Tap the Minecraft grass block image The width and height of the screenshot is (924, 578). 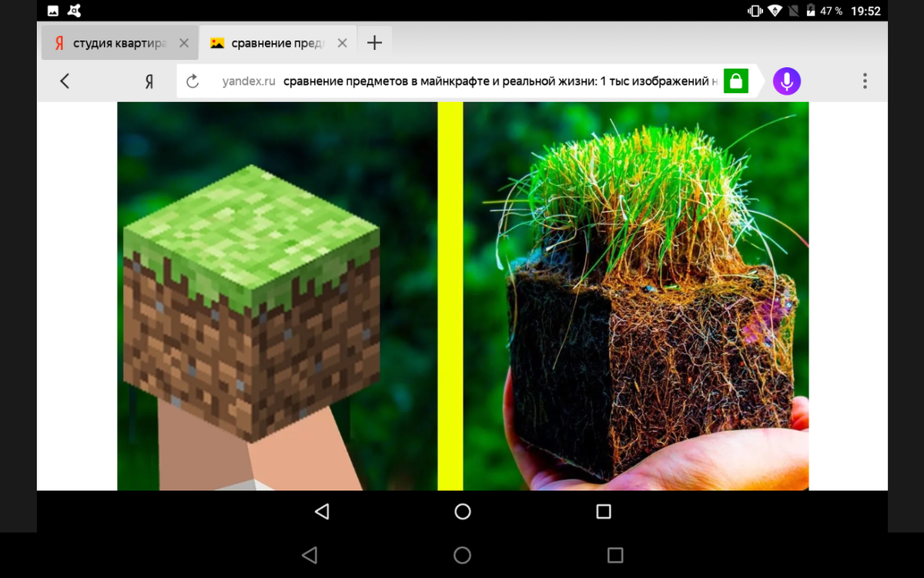click(x=251, y=304)
